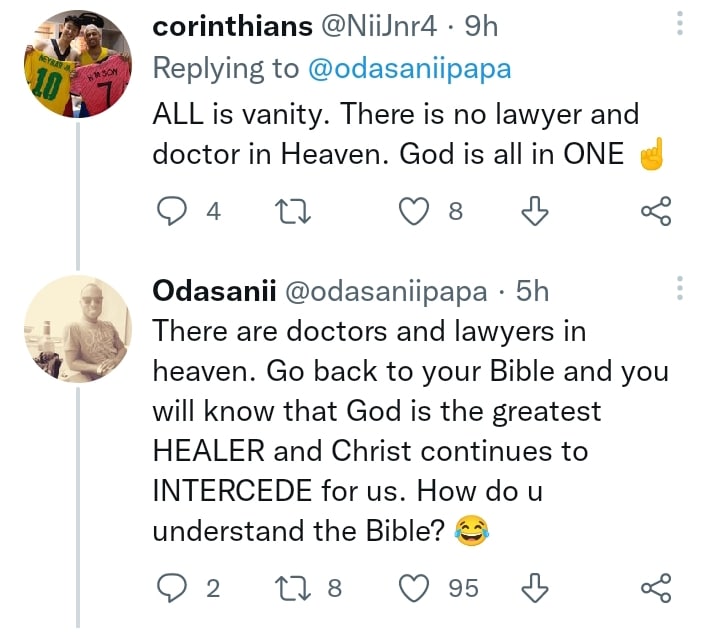Reply to the corinthians tweet
This screenshot has width=720, height=632.
pos(175,211)
